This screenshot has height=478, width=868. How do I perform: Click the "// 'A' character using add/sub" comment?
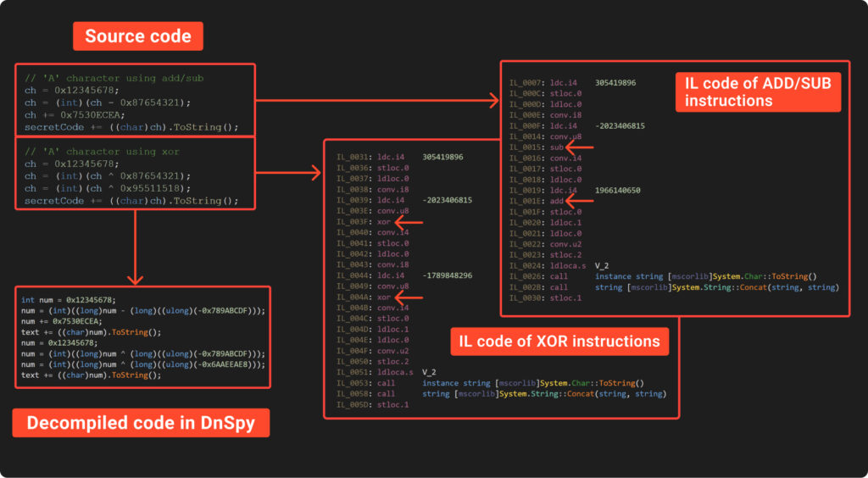coord(114,78)
